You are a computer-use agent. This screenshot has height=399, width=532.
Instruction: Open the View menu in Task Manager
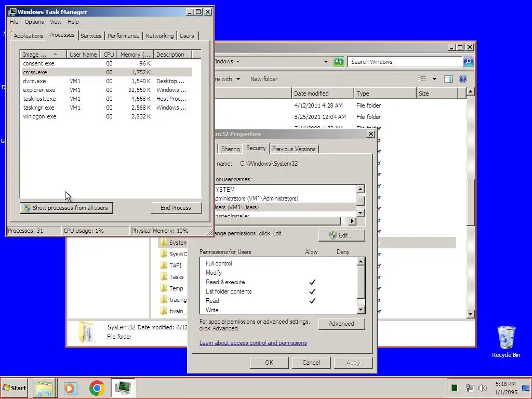[56, 22]
